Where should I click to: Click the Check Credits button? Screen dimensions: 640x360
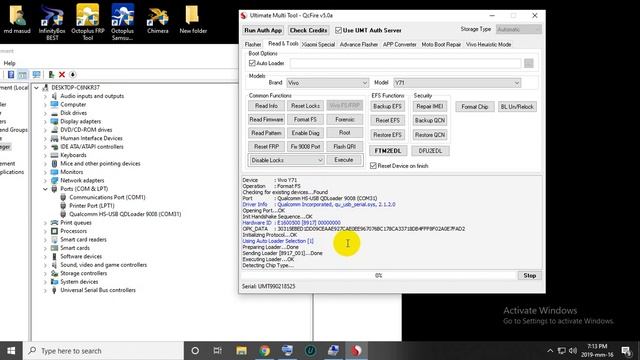pyautogui.click(x=309, y=30)
